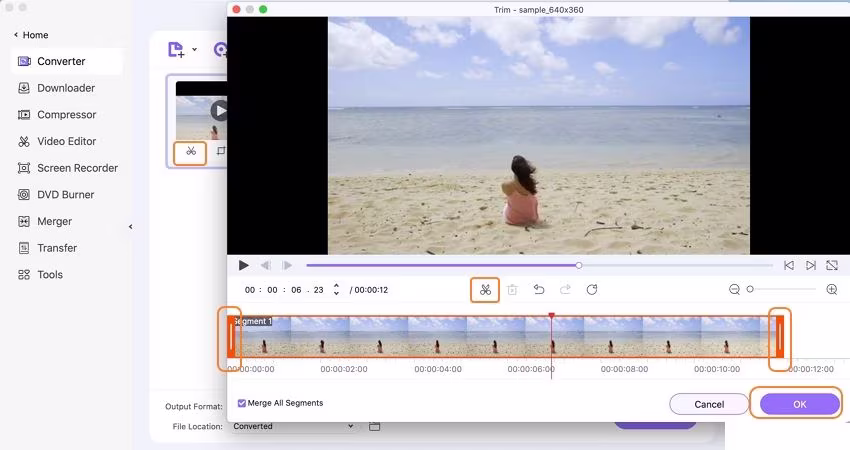Play the video in Trim window
Screen dimensions: 850x450
coord(243,265)
